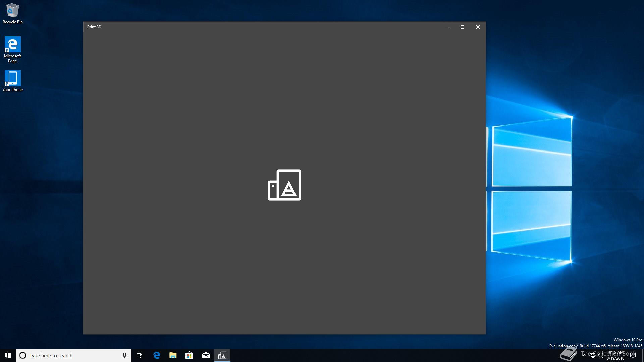Select the Recycle Bin desktop icon

(13, 14)
